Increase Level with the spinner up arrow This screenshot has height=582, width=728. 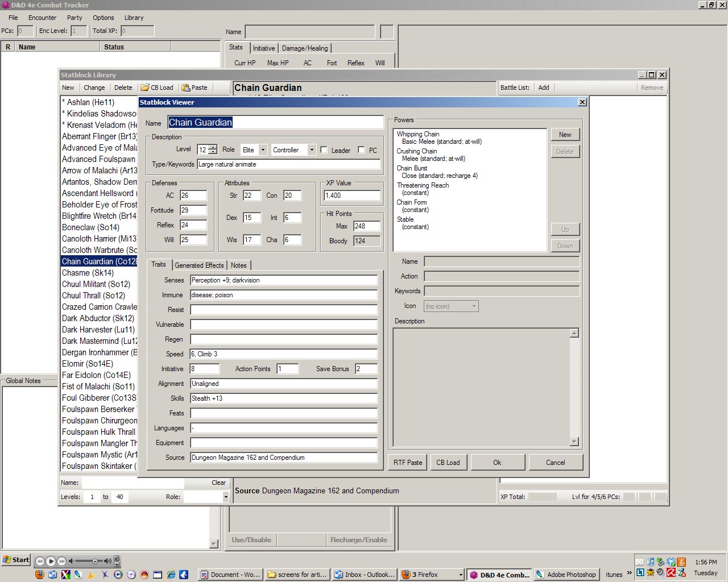[213, 148]
